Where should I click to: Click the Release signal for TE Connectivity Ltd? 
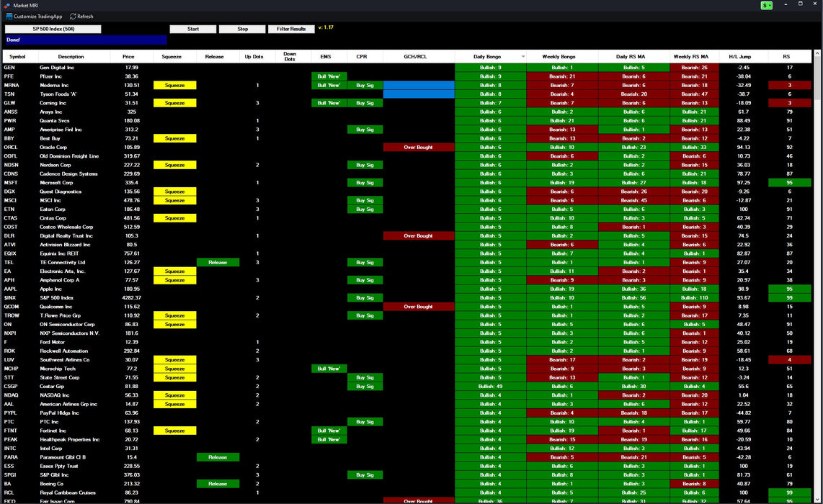tap(218, 262)
